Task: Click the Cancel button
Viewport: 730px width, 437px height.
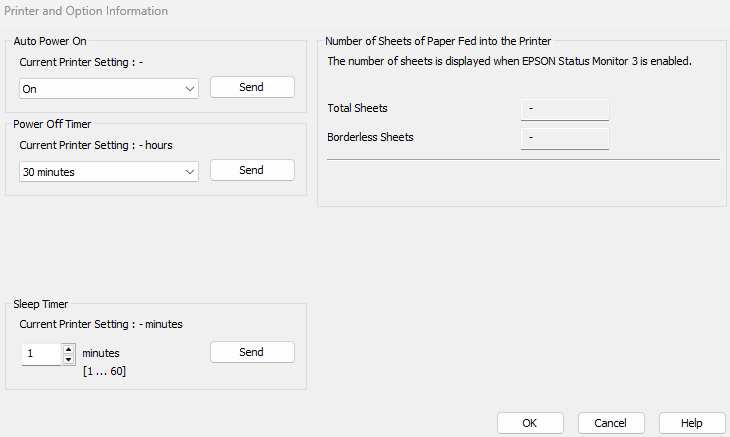Action: pos(611,423)
